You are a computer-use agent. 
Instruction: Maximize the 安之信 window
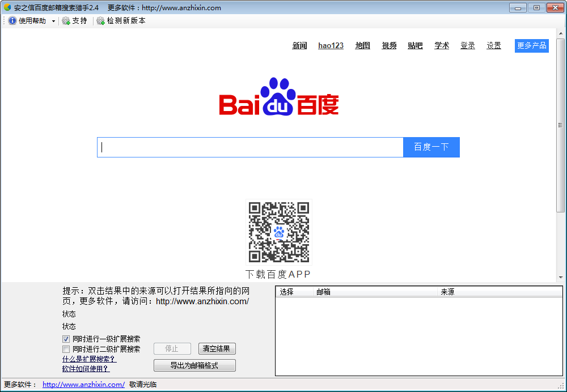click(x=536, y=7)
